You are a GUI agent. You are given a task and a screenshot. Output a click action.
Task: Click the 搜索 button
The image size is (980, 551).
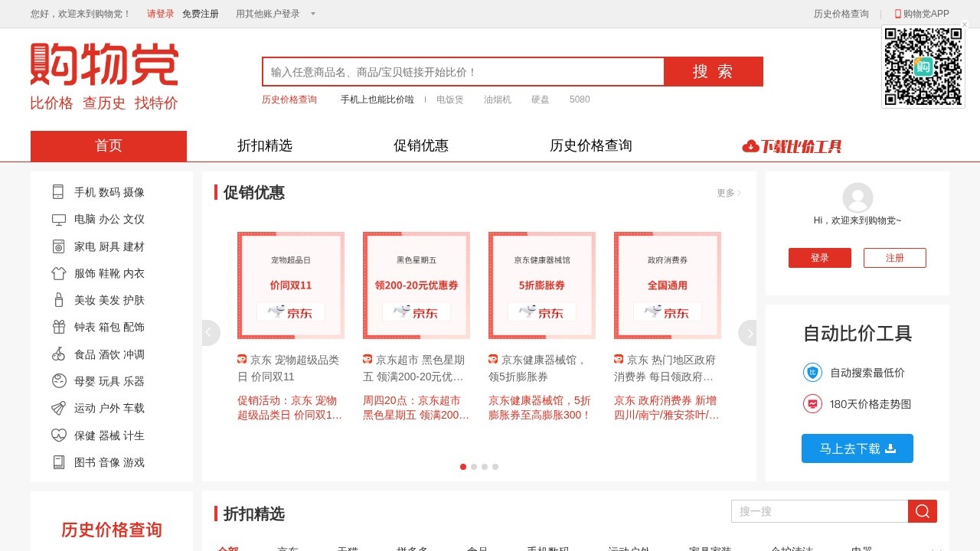(714, 72)
